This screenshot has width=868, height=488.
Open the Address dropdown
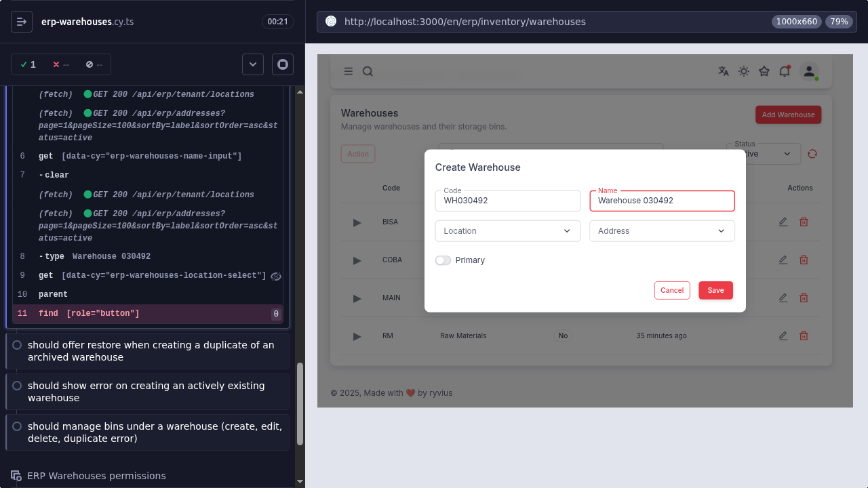pyautogui.click(x=662, y=231)
